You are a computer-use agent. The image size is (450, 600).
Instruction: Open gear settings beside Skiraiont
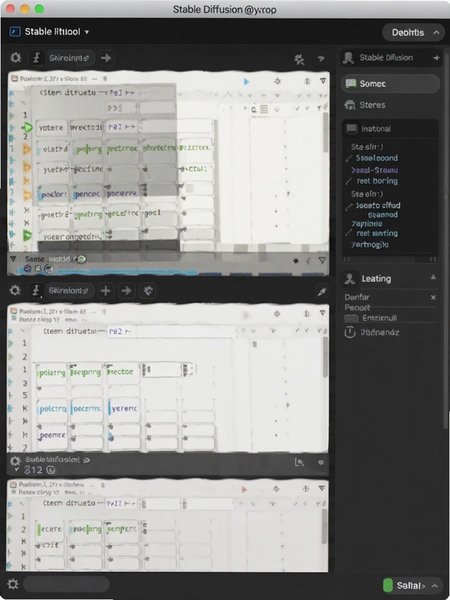click(x=15, y=290)
